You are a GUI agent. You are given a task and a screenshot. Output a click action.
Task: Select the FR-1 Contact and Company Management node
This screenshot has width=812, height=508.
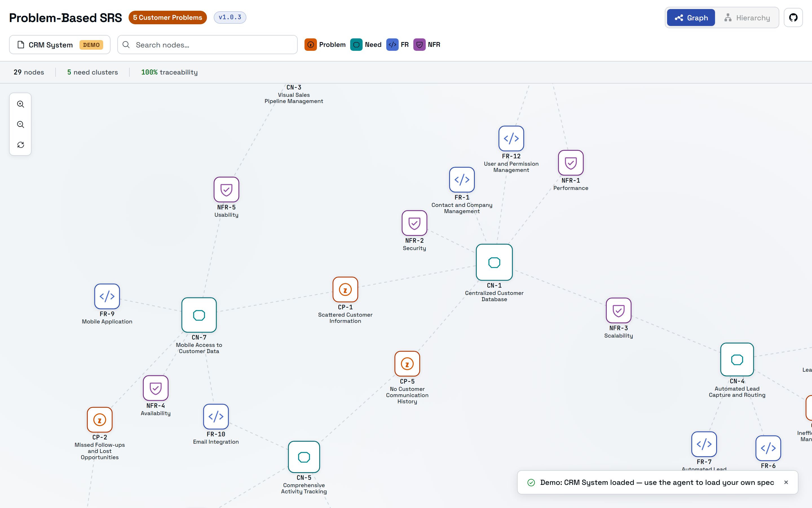point(462,180)
